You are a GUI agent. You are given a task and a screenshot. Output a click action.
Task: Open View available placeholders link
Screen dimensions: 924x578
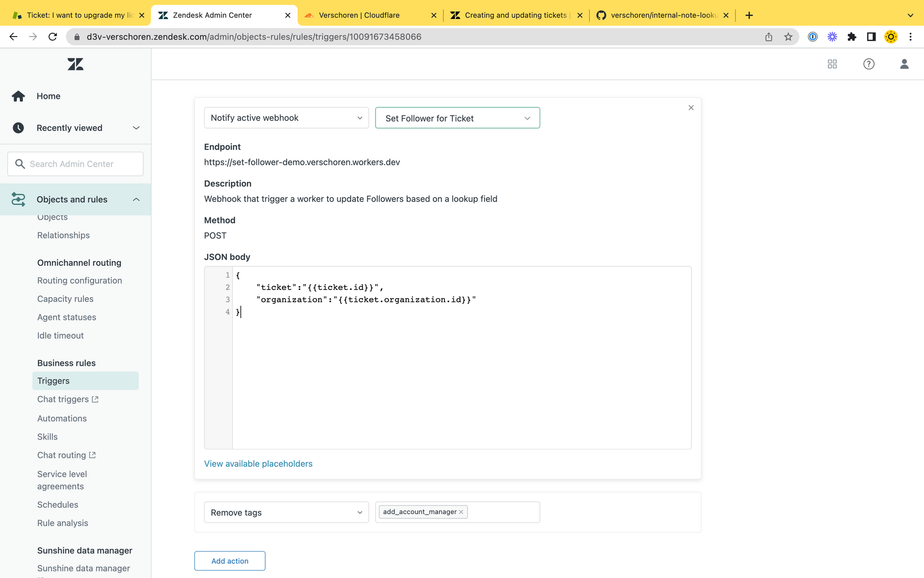[258, 464]
